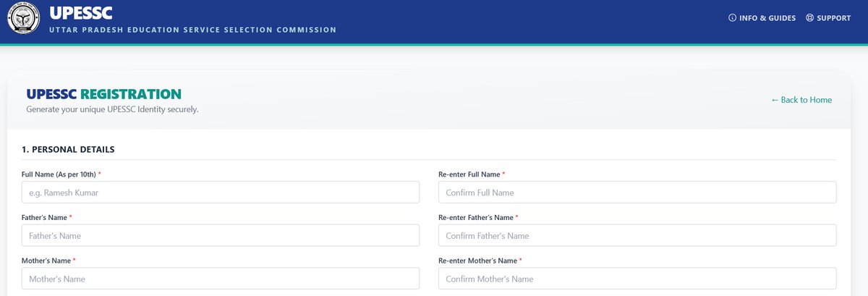Click the info circle icon beside INFO & GUIDES
The height and width of the screenshot is (296, 868).
click(732, 18)
